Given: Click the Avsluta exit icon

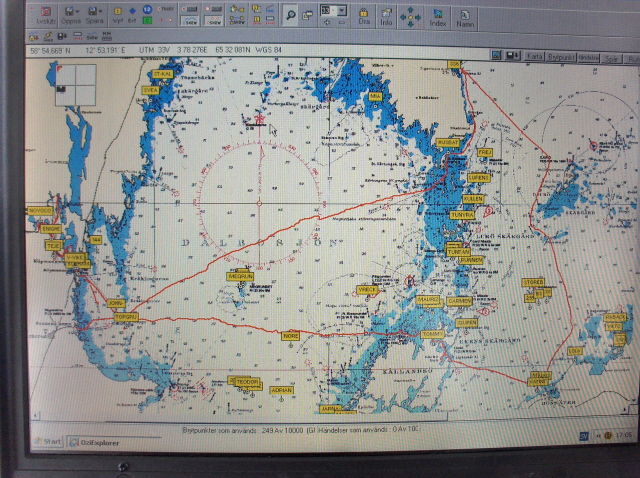Looking at the screenshot, I should coord(48,15).
